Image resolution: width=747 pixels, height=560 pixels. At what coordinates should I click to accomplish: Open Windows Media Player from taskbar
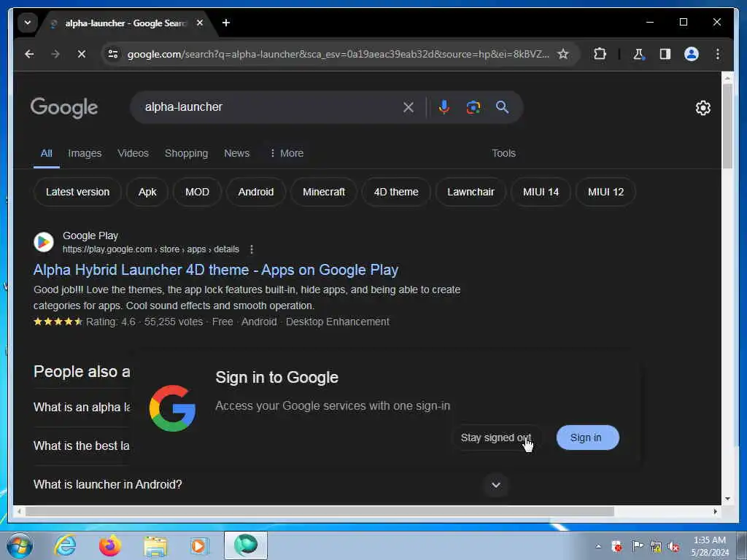point(199,545)
